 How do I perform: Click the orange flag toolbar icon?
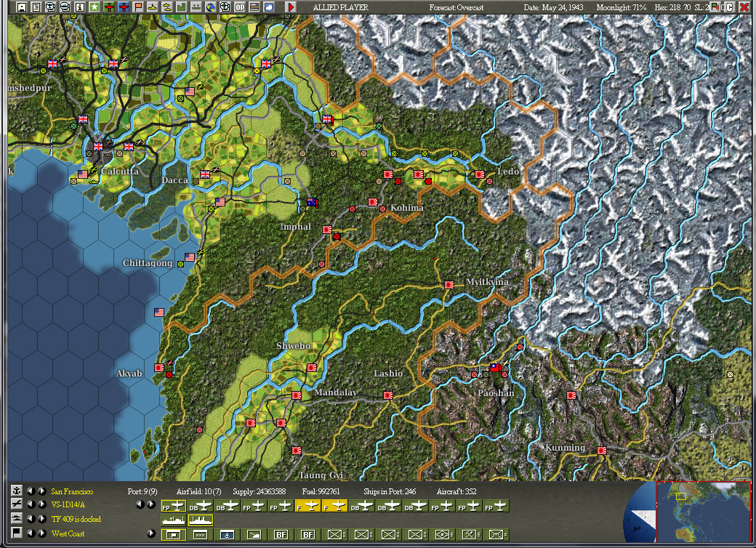(138, 7)
